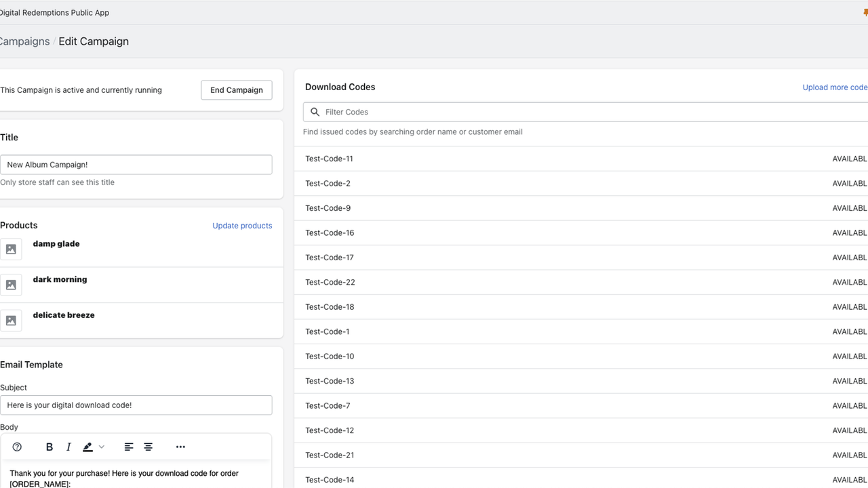Select the Test-Code-11 row
This screenshot has height=488, width=868.
[581, 159]
